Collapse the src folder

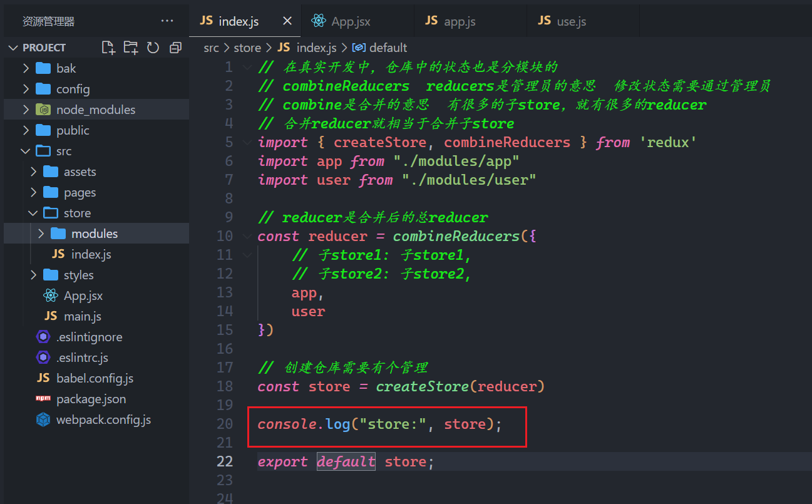click(x=26, y=151)
